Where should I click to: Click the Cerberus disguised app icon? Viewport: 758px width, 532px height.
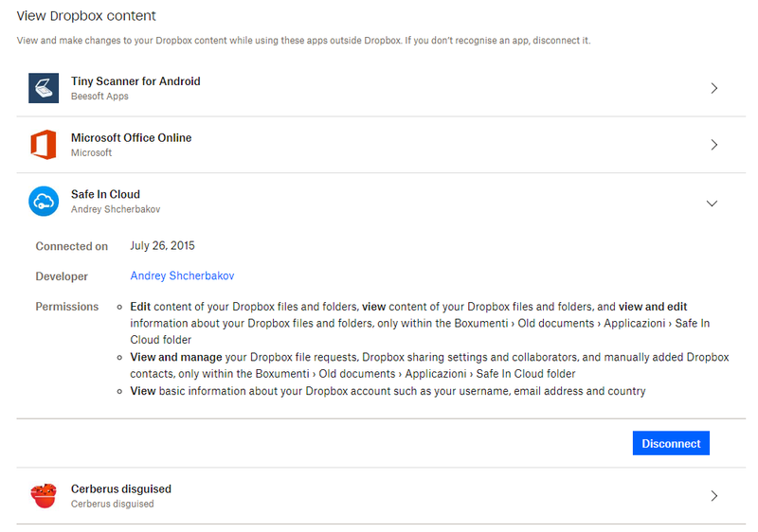click(x=44, y=496)
